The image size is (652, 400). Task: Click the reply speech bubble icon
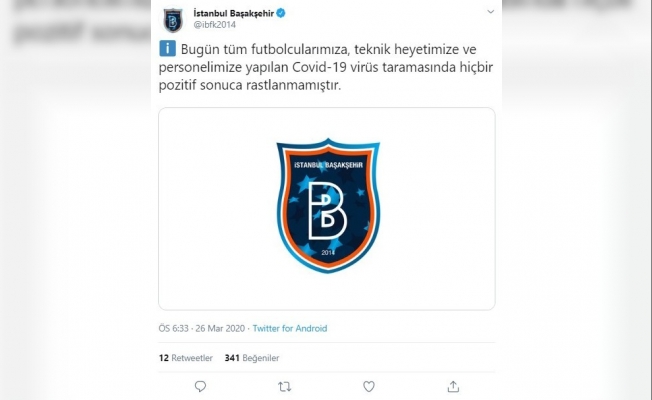(x=200, y=387)
